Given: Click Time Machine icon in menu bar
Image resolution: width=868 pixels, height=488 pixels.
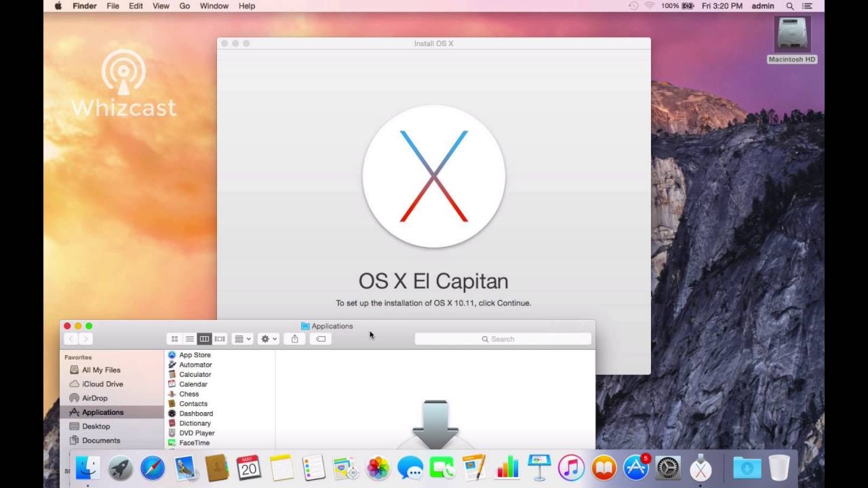Looking at the screenshot, I should (x=633, y=6).
